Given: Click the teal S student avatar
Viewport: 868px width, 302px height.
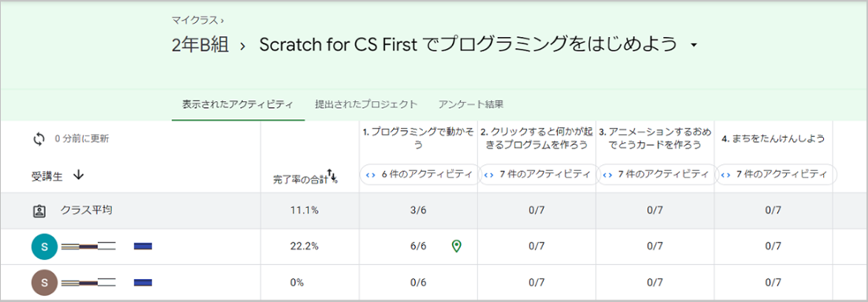Looking at the screenshot, I should pyautogui.click(x=44, y=247).
